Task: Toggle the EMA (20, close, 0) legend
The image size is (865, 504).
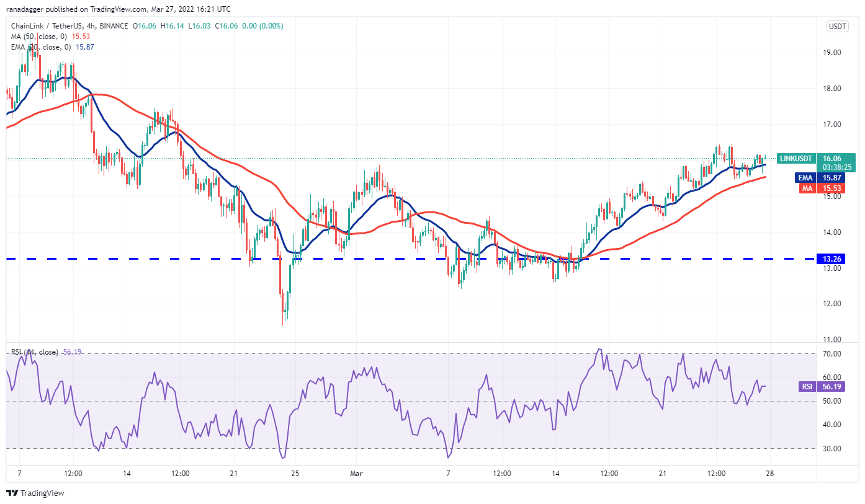Action: 41,47
